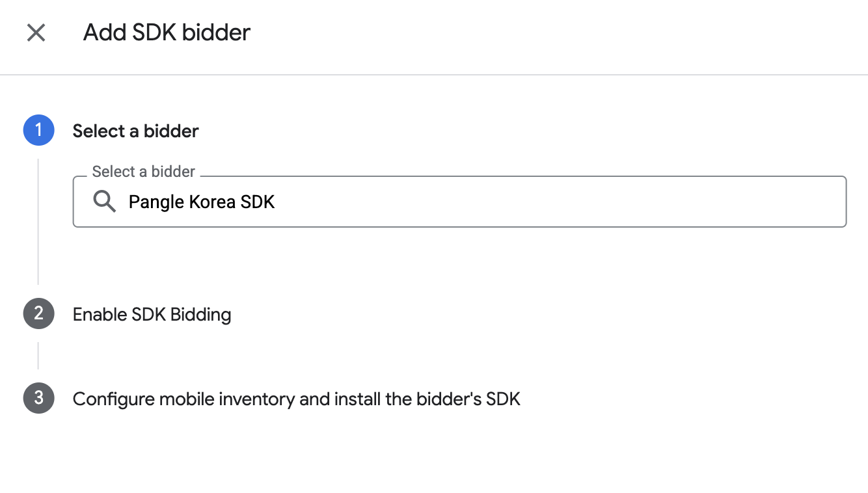Viewport: 868px width, 493px height.
Task: Click the floating 'Select a bidder' field label
Action: point(144,172)
